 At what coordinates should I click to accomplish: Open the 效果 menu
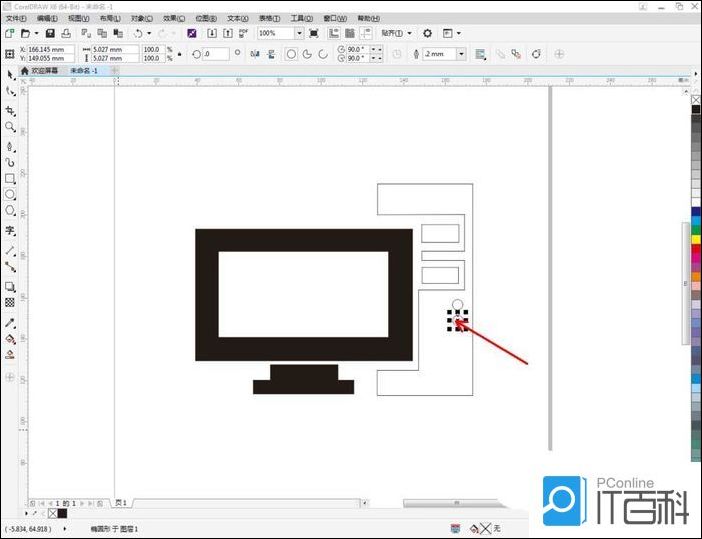point(174,18)
